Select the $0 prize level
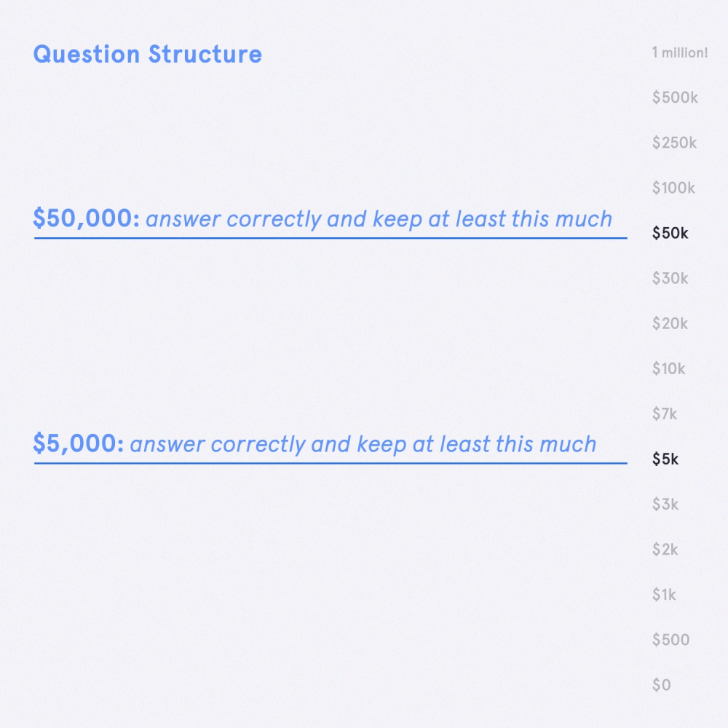 661,685
